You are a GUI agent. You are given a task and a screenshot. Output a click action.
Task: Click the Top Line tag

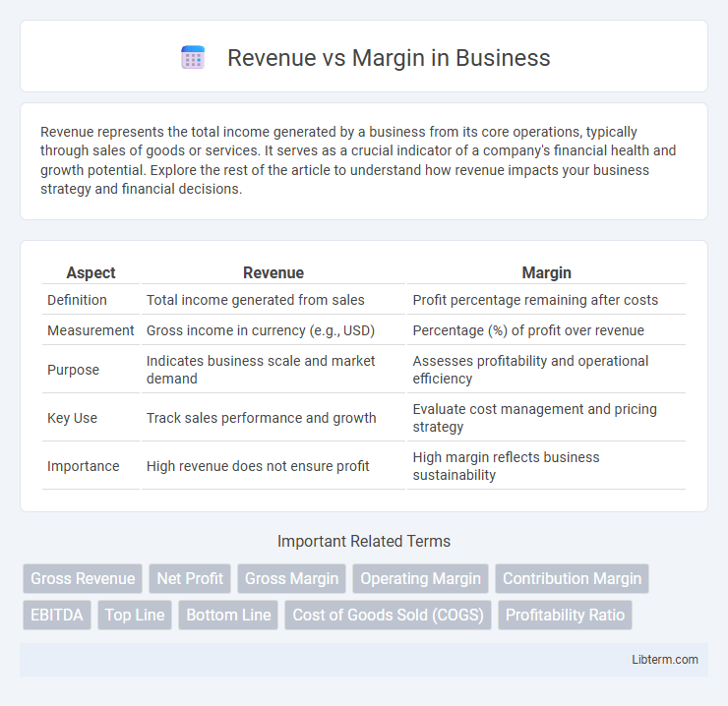(x=135, y=615)
